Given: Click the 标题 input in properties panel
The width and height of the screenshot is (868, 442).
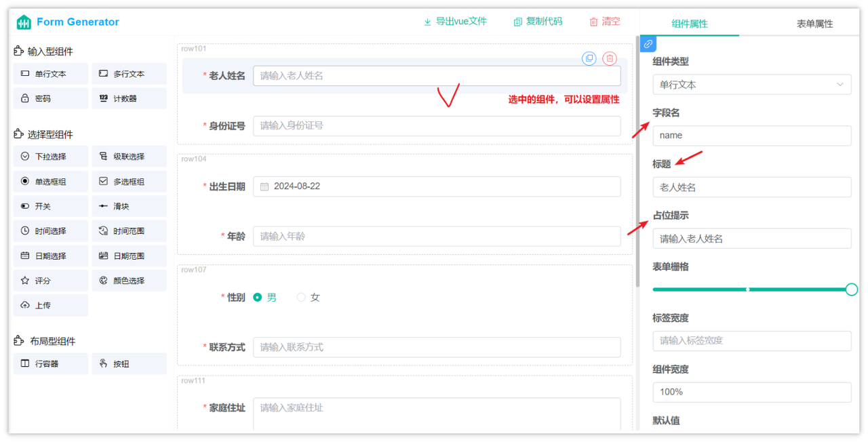Looking at the screenshot, I should coord(752,187).
